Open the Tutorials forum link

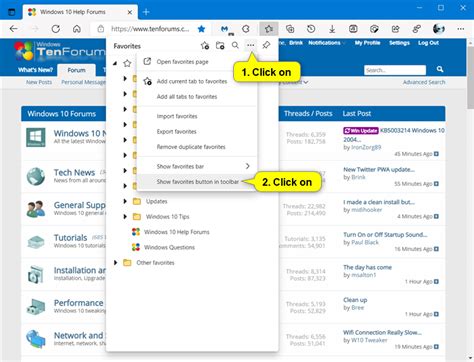click(70, 238)
